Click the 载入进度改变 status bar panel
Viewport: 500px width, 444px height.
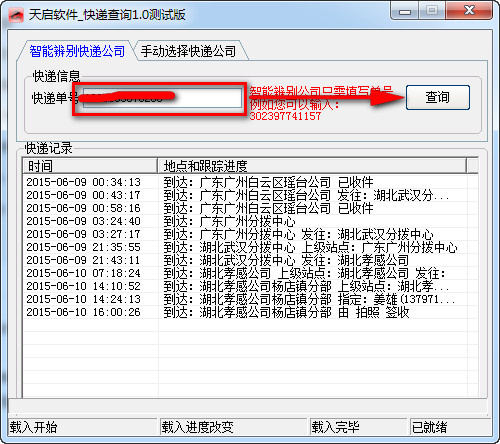point(233,427)
